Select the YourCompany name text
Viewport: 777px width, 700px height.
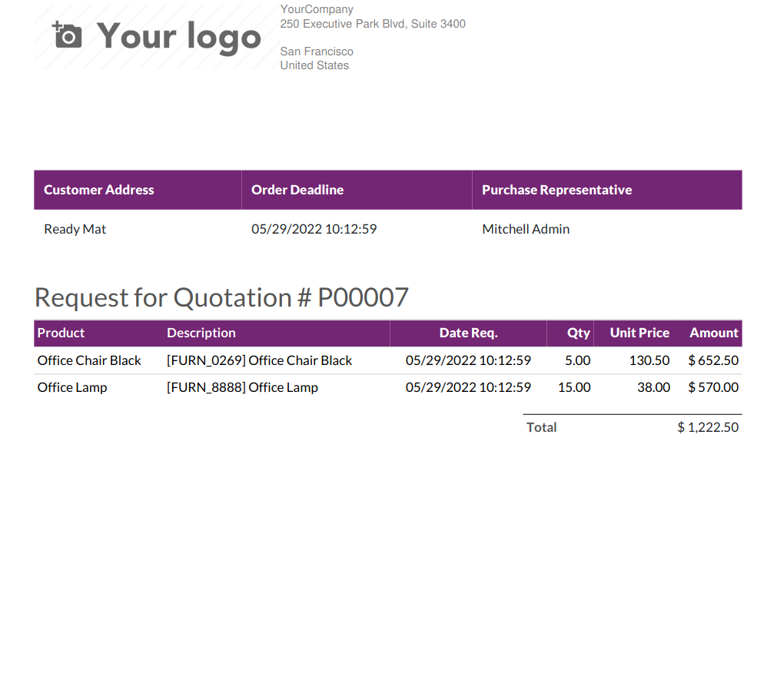point(317,10)
